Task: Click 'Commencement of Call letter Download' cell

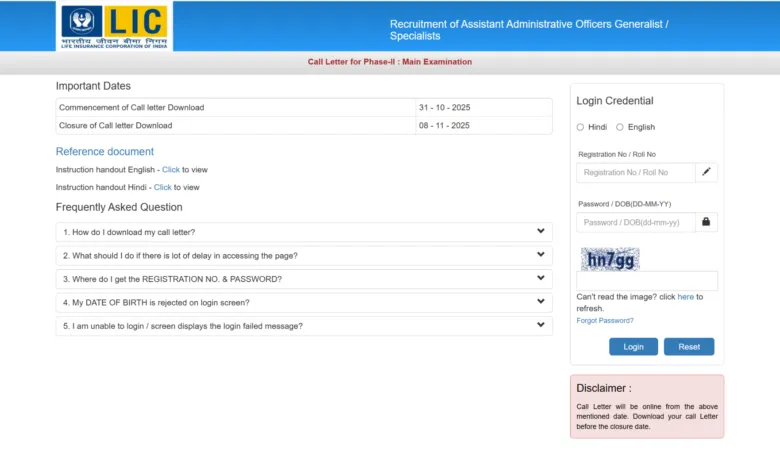Action: click(236, 107)
